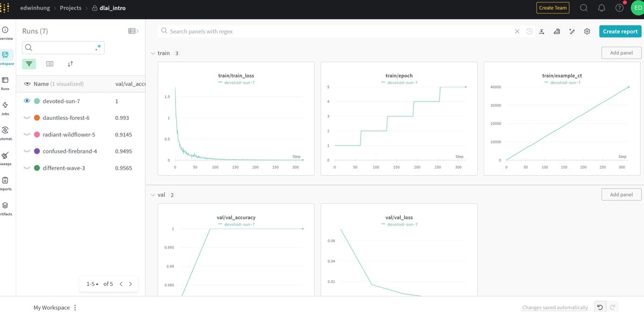Open the Automations sidebar page
Viewport: 644px width, 312px height.
pyautogui.click(x=5, y=133)
